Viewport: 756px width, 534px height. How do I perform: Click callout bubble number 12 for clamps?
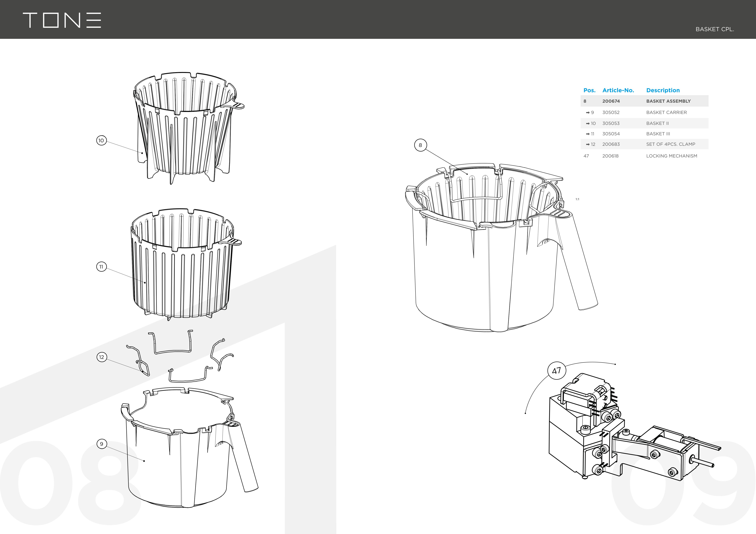click(101, 357)
